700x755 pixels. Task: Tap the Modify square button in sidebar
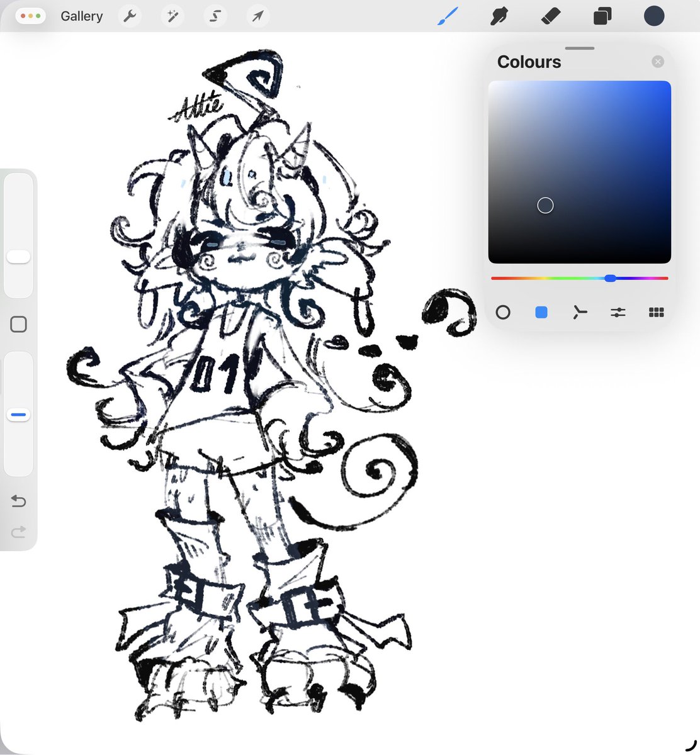[x=19, y=325]
